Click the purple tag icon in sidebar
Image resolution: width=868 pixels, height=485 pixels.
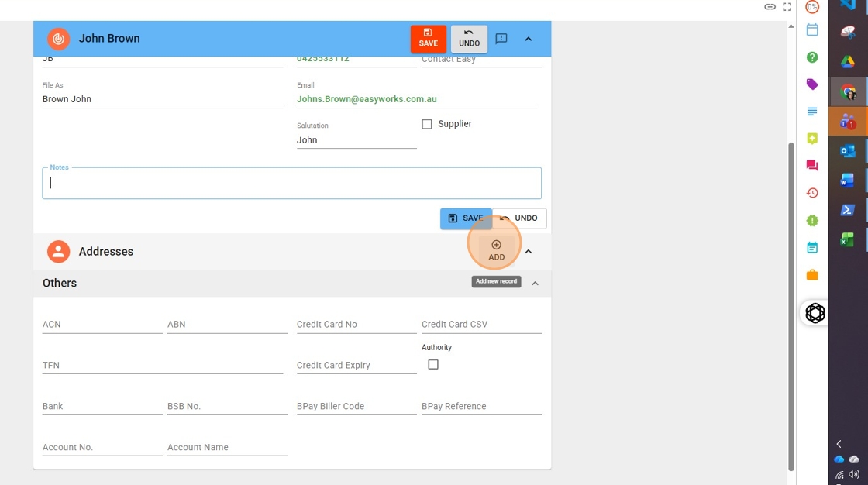812,84
